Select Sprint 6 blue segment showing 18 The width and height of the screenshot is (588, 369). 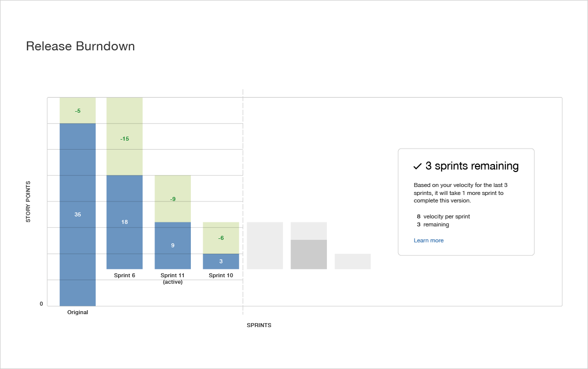tap(125, 222)
